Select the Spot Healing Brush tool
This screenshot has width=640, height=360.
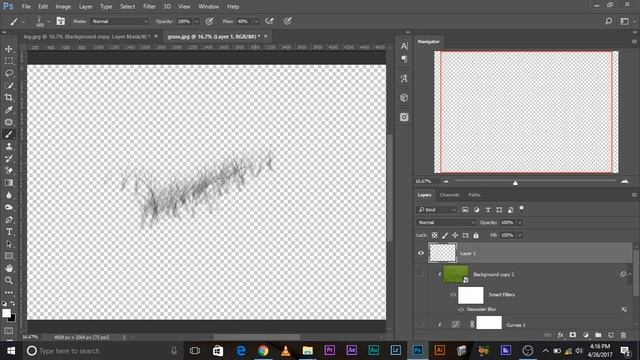(x=9, y=122)
